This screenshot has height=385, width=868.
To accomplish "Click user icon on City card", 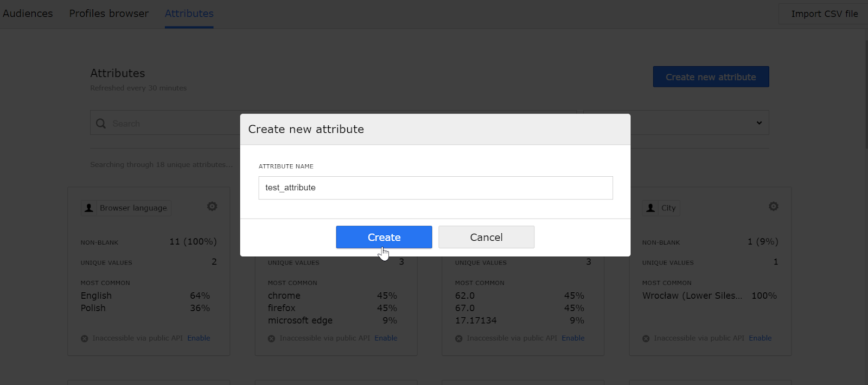I will [650, 208].
